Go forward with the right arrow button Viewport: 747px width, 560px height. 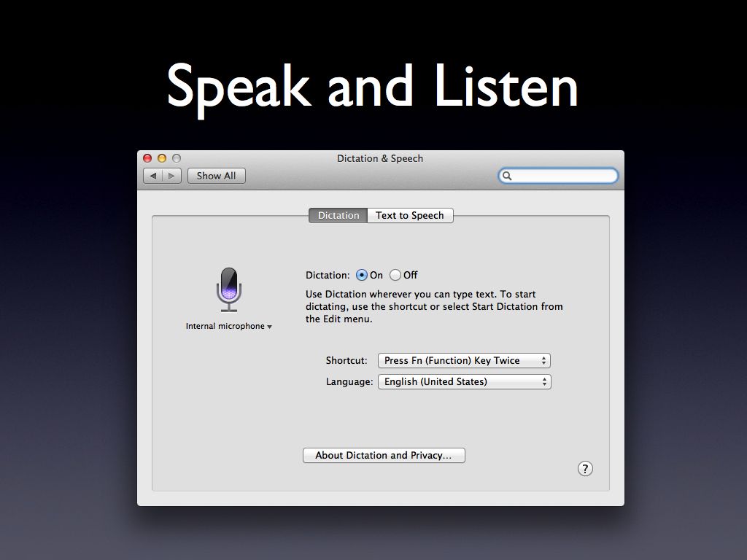point(171,176)
